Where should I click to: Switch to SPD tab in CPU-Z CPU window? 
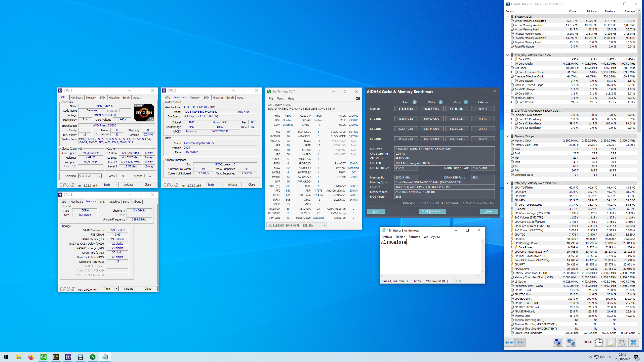(102, 98)
